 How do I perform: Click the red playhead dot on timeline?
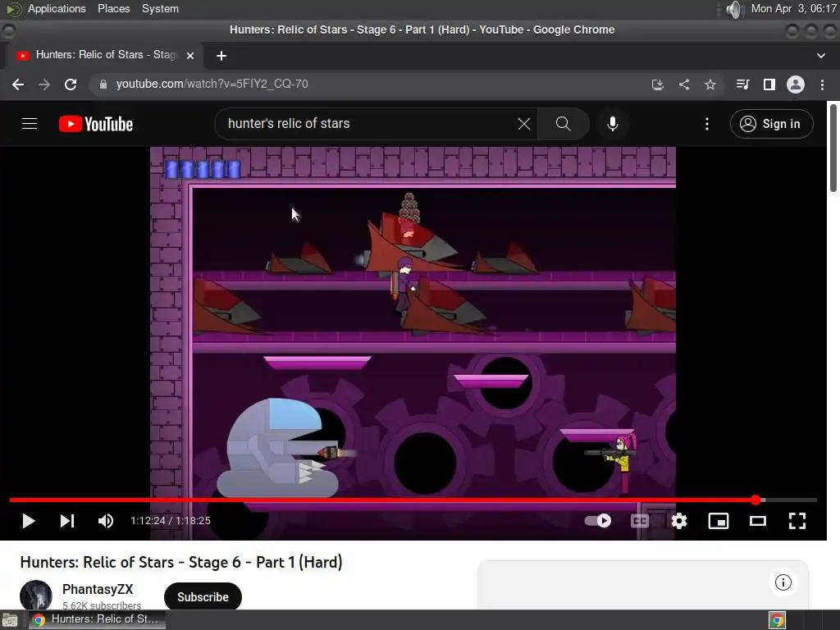point(756,500)
